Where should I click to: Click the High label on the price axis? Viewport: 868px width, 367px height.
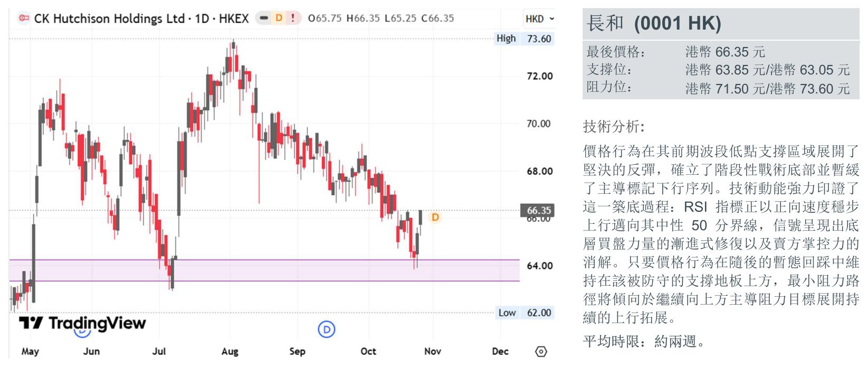click(x=506, y=39)
